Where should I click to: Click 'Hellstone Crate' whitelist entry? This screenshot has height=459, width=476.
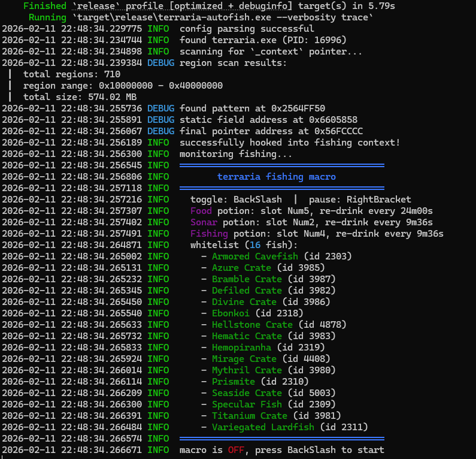pyautogui.click(x=252, y=325)
